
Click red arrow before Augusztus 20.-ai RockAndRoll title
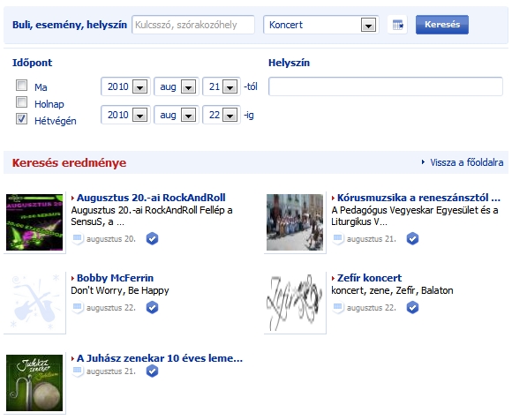point(72,198)
